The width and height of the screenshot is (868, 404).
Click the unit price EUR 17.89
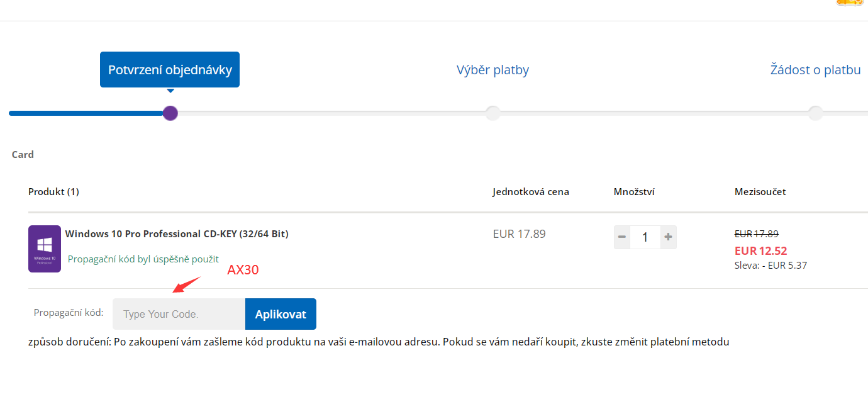[520, 234]
